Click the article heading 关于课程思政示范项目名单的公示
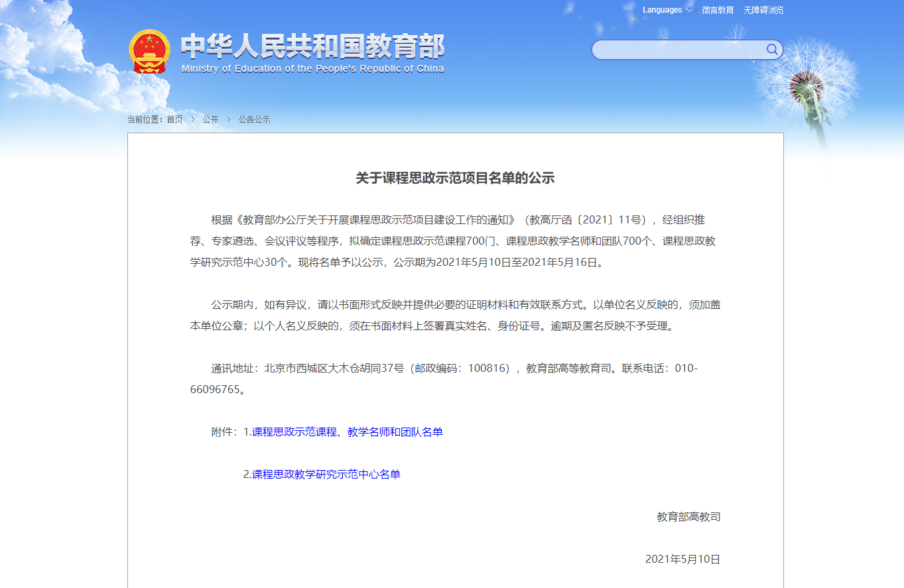The width and height of the screenshot is (904, 588). [455, 178]
